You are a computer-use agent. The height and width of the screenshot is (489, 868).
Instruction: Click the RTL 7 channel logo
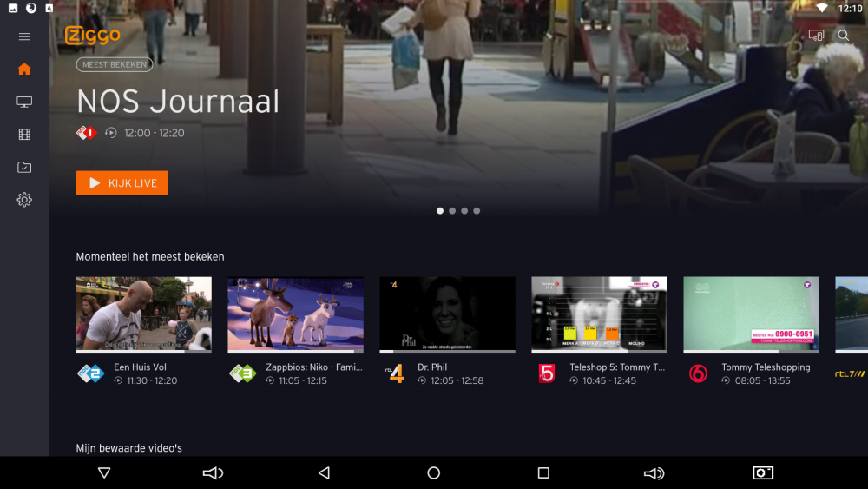click(x=851, y=374)
